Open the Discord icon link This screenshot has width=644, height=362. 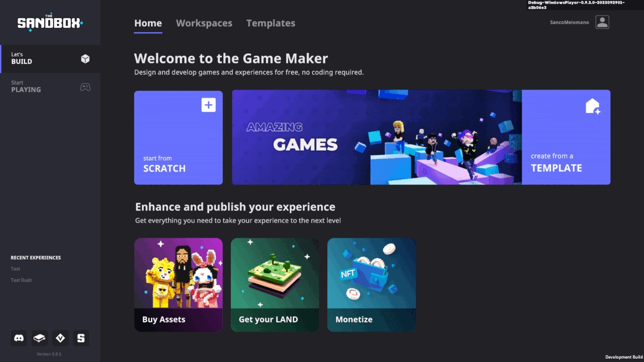pyautogui.click(x=19, y=338)
